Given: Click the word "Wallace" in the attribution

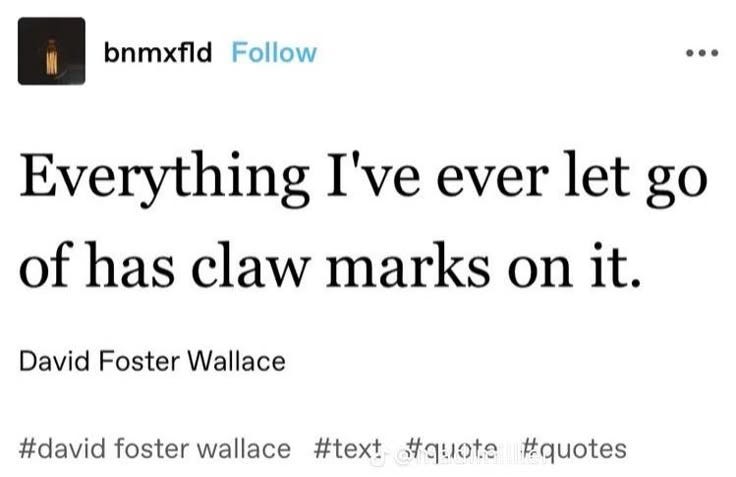Looking at the screenshot, I should pos(237,361).
